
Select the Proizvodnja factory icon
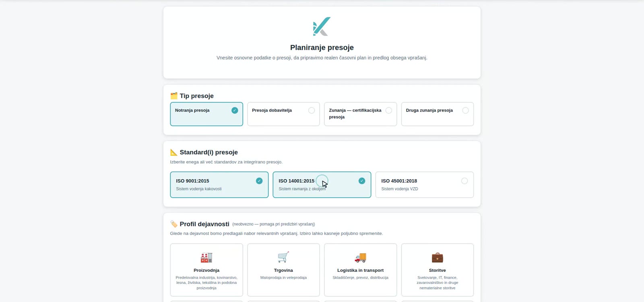[206, 257]
